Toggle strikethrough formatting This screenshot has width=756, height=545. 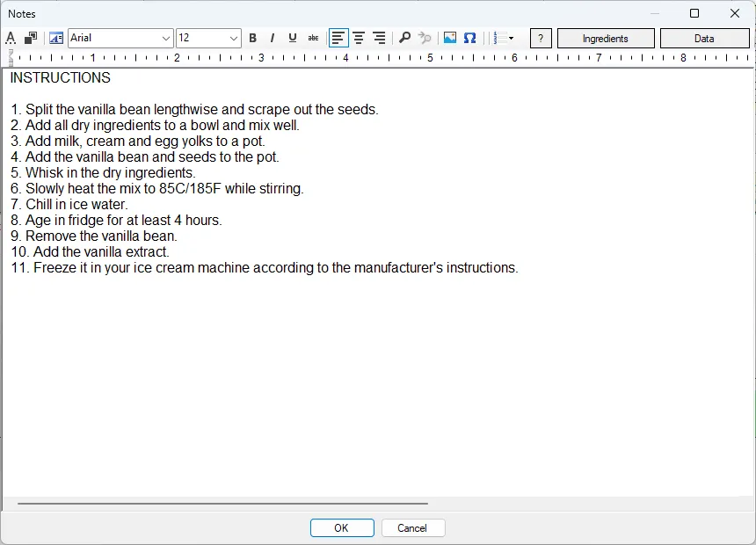tap(313, 38)
